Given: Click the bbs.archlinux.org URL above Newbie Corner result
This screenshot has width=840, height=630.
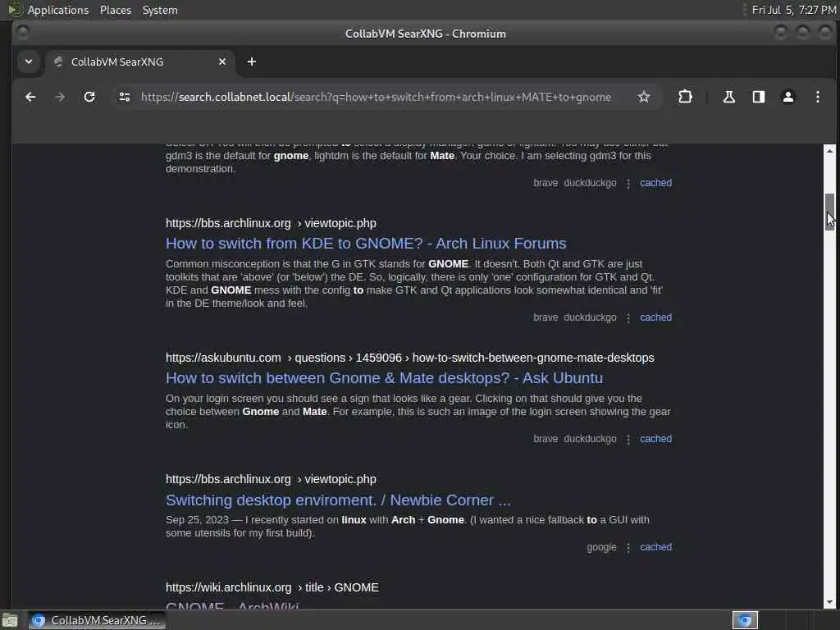Looking at the screenshot, I should tap(271, 479).
